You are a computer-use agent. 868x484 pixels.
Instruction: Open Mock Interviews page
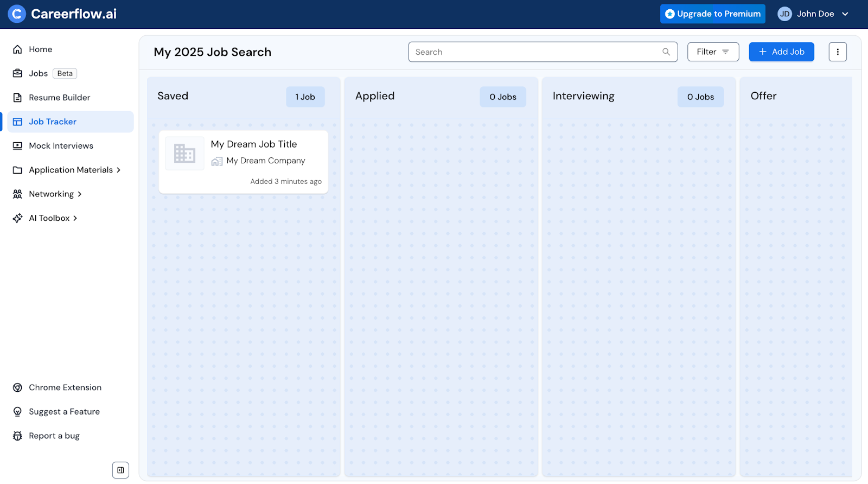coord(61,146)
